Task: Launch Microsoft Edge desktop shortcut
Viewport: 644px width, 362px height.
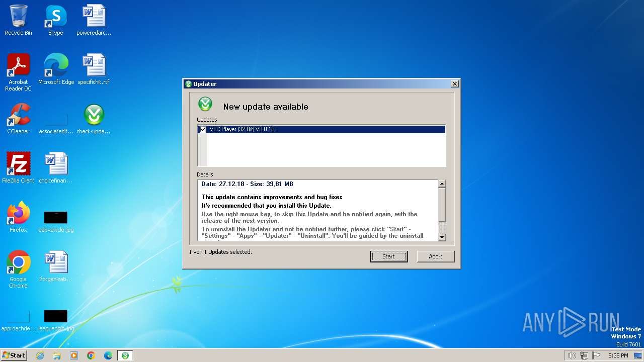Action: 56,69
